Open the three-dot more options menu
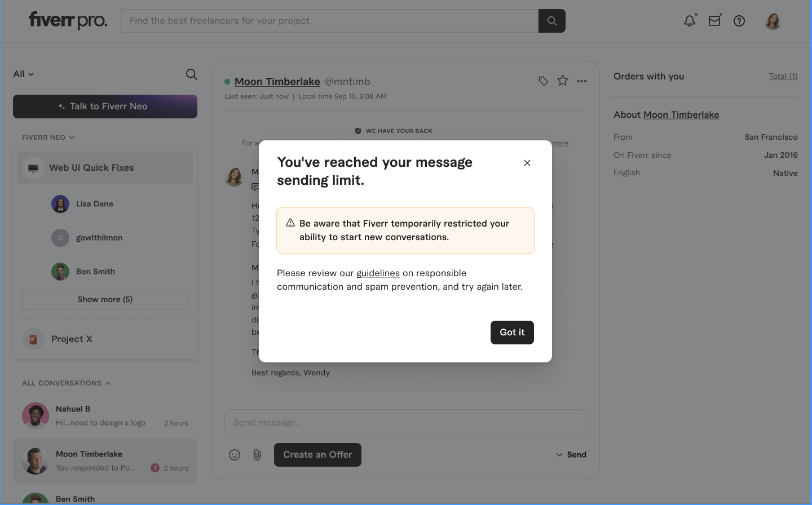 click(582, 81)
